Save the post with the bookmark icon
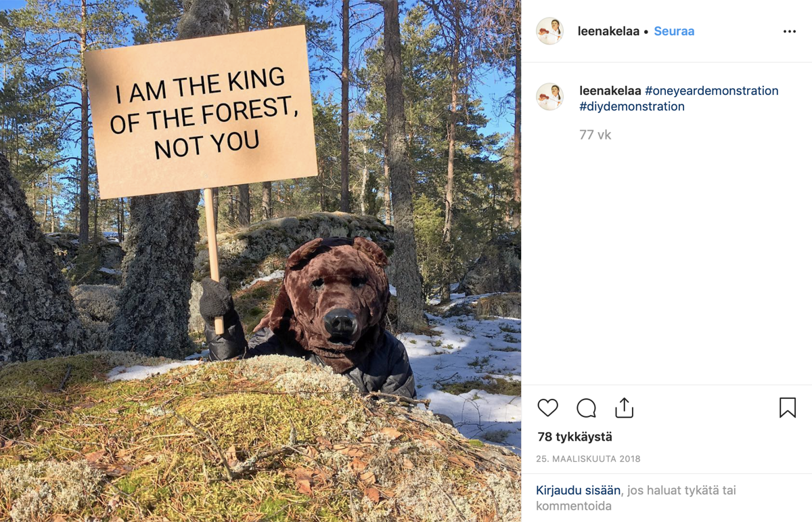Image resolution: width=812 pixels, height=522 pixels. point(787,408)
